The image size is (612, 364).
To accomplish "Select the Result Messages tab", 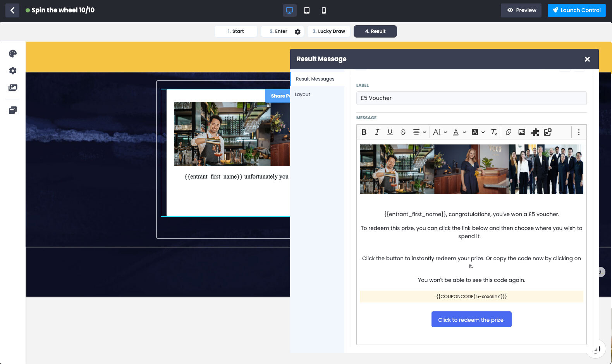I will click(x=317, y=79).
